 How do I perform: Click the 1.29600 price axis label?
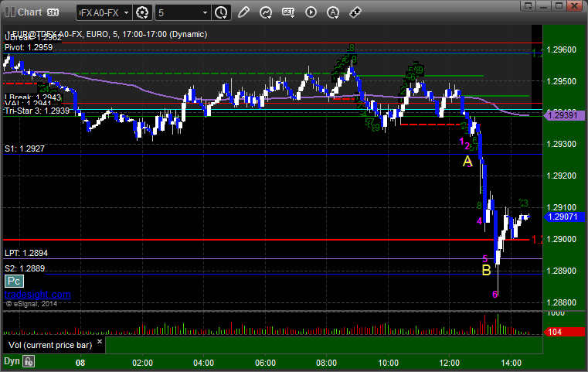point(562,50)
